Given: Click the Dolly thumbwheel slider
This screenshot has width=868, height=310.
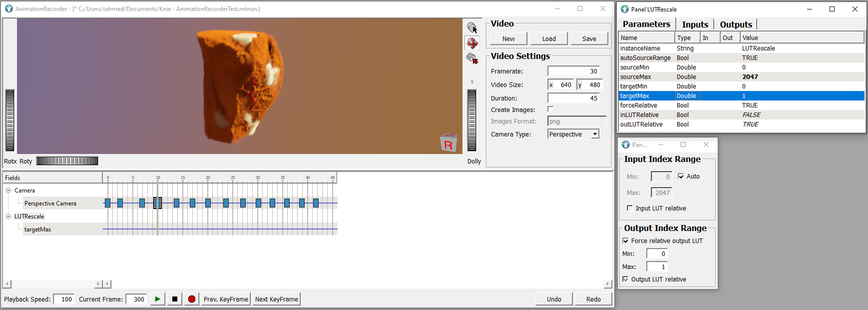Looking at the screenshot, I should click(471, 120).
